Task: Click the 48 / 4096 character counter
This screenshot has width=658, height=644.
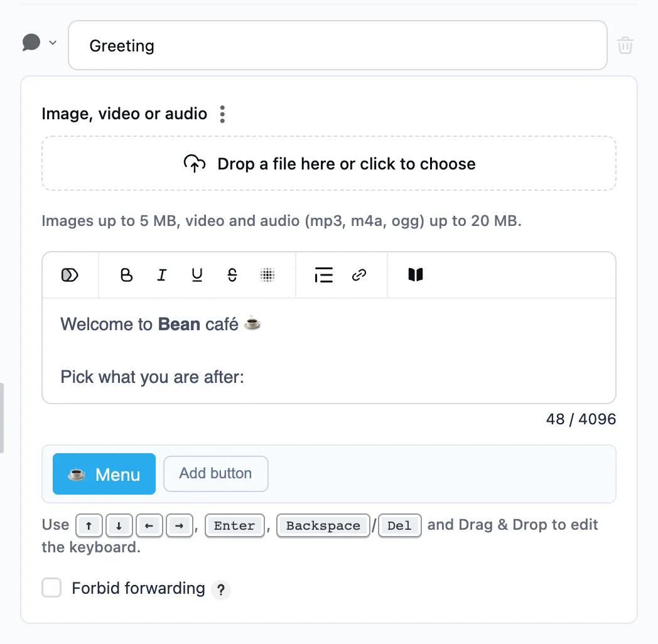Action: [581, 419]
